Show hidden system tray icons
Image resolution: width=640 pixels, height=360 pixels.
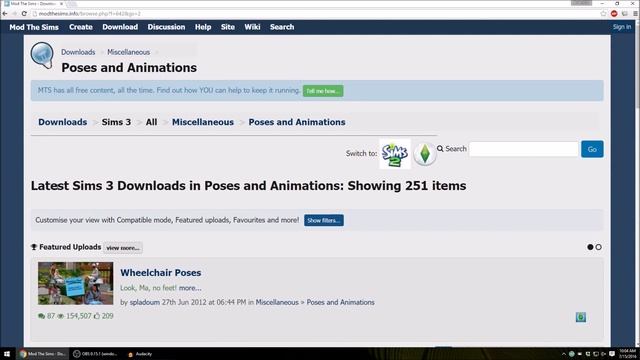(564, 354)
